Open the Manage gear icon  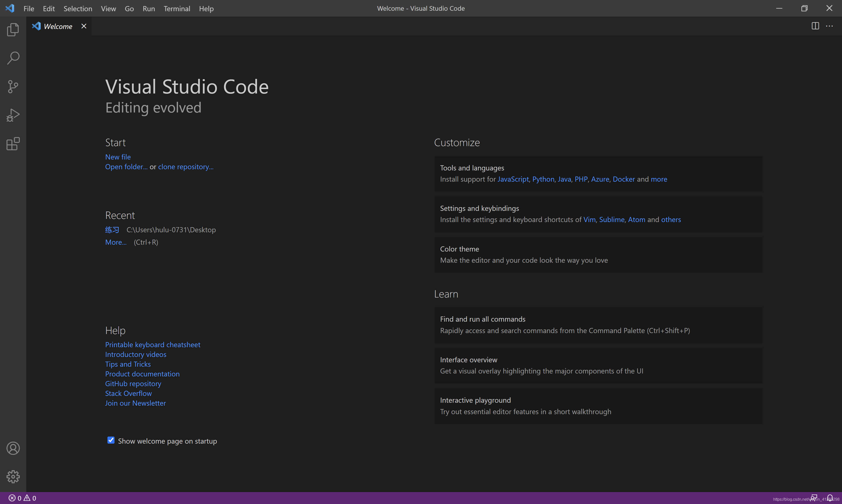click(x=13, y=476)
